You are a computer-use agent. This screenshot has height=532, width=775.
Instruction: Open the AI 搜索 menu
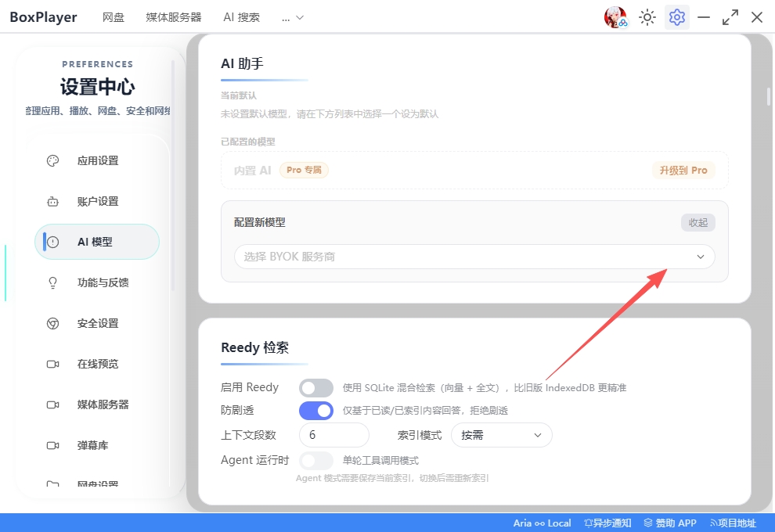241,17
